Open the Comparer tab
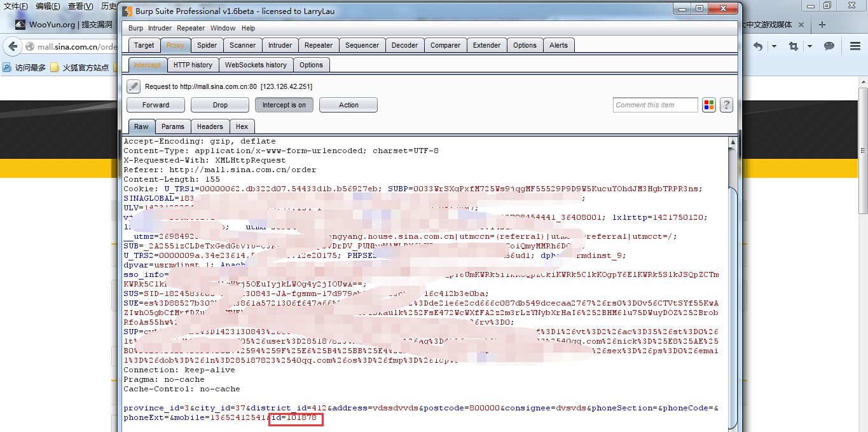The height and width of the screenshot is (432, 868). 445,45
